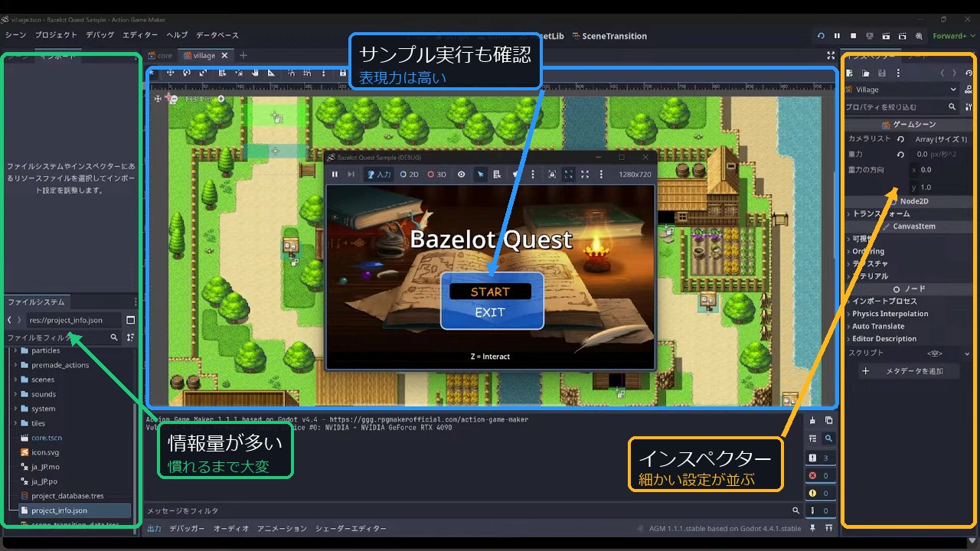Screen dimensions: 980x551
Task: Select 3D mode in debug window
Action: [437, 174]
